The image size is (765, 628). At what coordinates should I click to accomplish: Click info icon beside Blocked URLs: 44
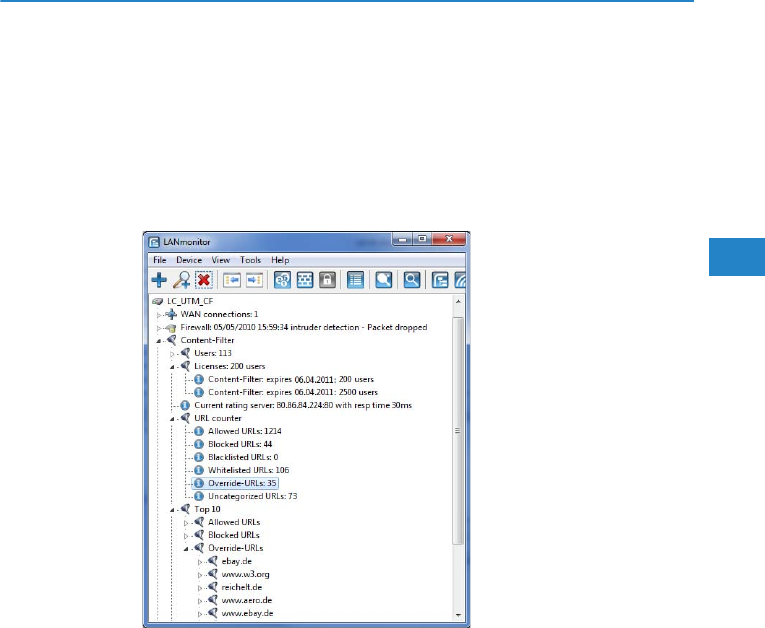[x=199, y=444]
